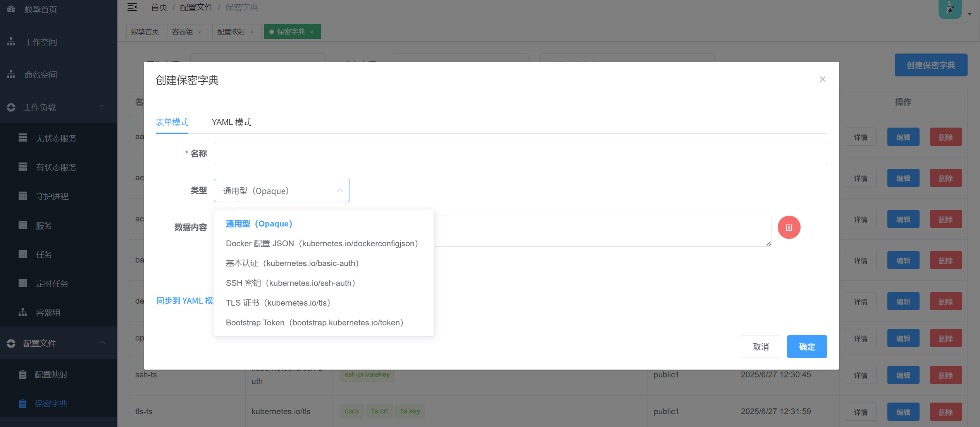The image size is (980, 427).
Task: Click the 命名空间 sidebar icon
Action: pos(11,74)
